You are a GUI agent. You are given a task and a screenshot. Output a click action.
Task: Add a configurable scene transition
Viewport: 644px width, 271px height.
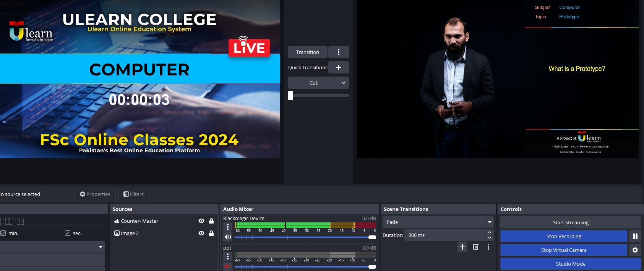(x=462, y=247)
